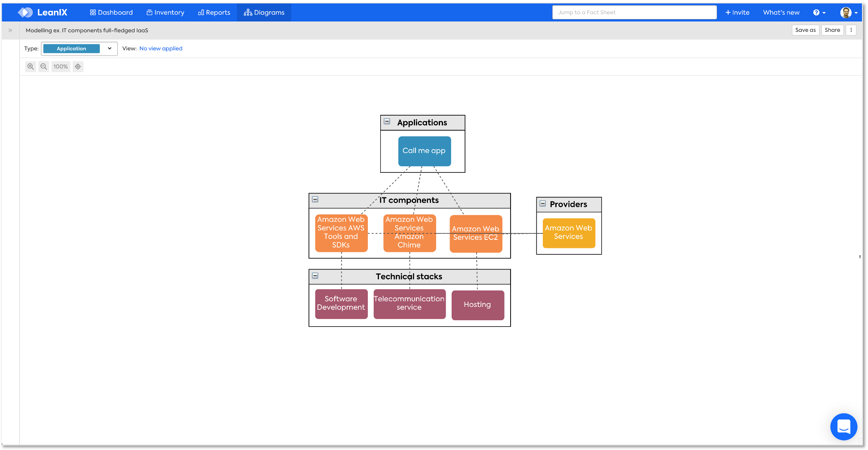Click the No view applied link
This screenshot has width=868, height=450.
pos(161,49)
